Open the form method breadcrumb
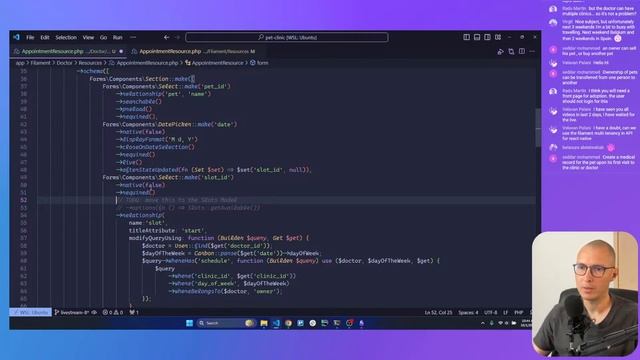Image resolution: width=640 pixels, height=360 pixels. [262, 63]
